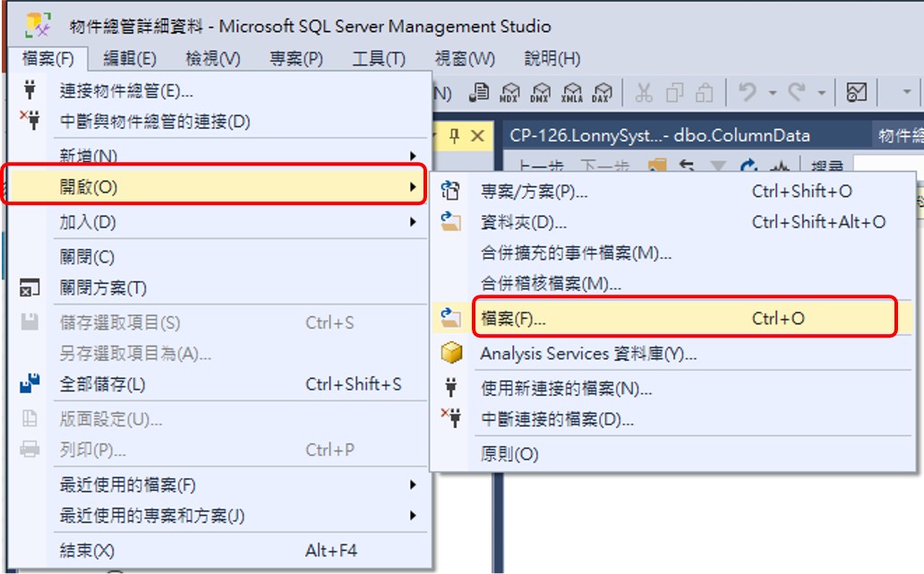Expand the 加入(D) submenu arrow
This screenshot has height=574, width=924.
(x=413, y=222)
